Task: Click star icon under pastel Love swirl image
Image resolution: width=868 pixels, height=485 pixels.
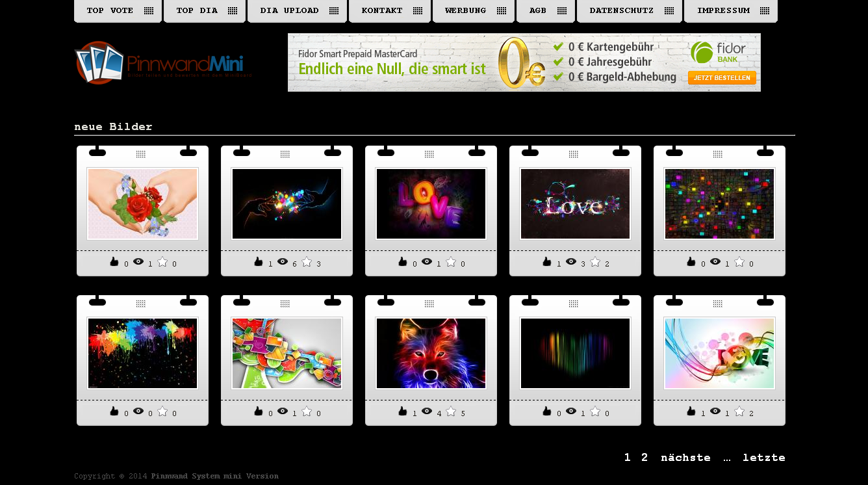Action: [739, 412]
